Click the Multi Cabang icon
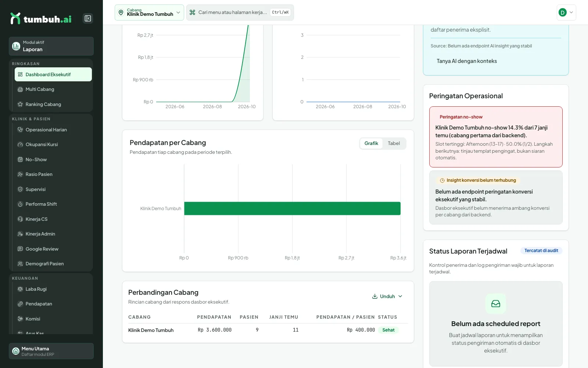 (x=20, y=89)
